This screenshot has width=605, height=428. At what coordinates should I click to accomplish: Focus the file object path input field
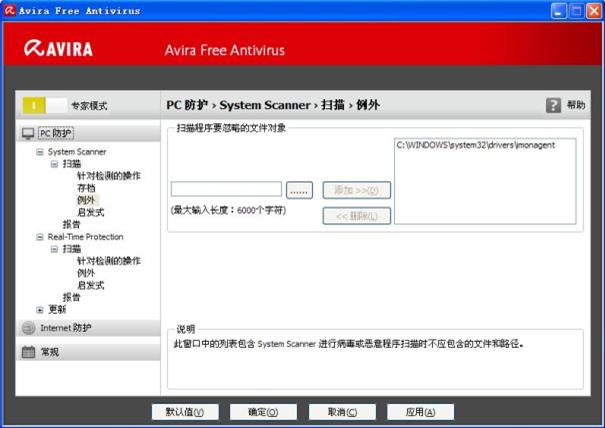[226, 189]
